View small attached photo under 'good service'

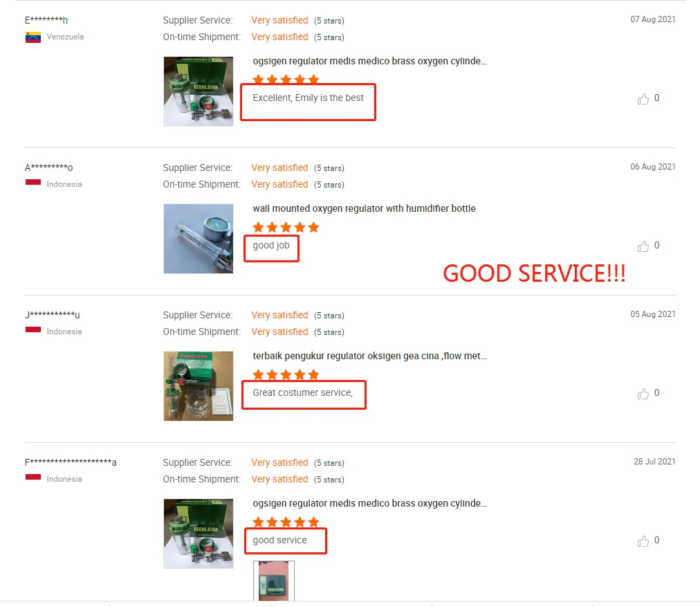274,581
